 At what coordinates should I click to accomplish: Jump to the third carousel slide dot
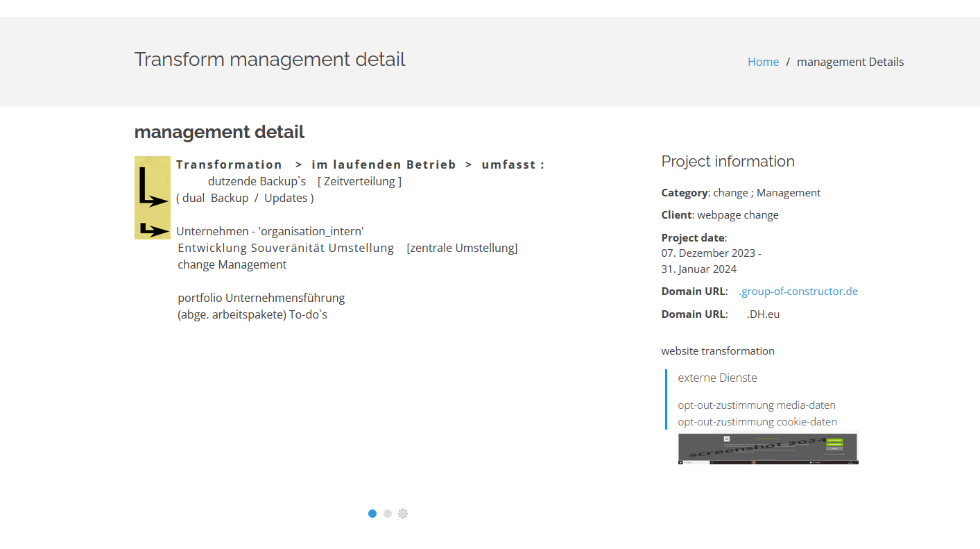pos(403,514)
